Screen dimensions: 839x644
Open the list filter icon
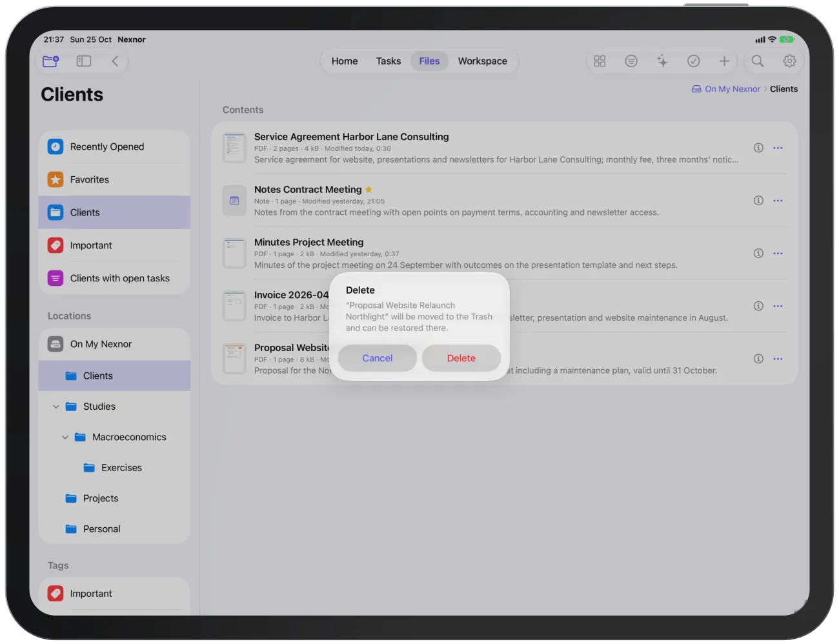tap(631, 61)
